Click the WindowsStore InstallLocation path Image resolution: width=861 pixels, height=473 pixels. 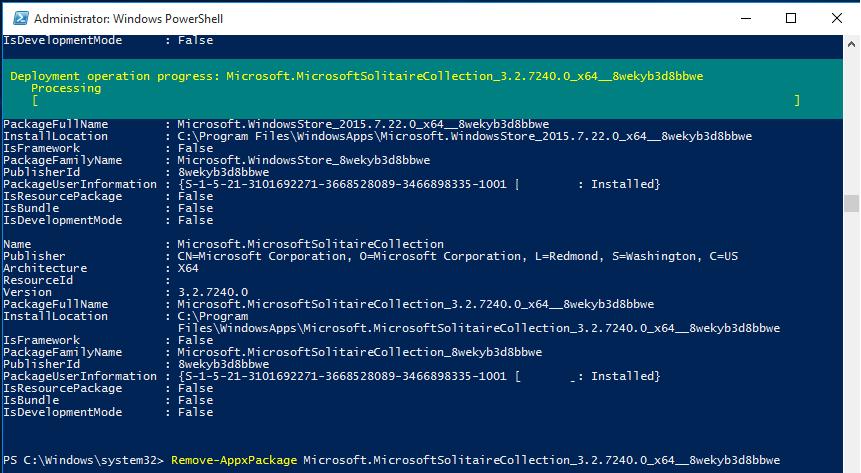[465, 136]
